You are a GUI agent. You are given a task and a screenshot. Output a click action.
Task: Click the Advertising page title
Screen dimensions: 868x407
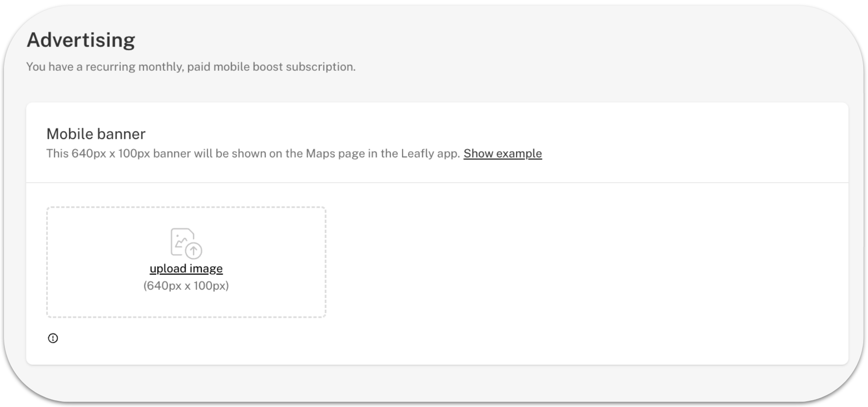(81, 40)
